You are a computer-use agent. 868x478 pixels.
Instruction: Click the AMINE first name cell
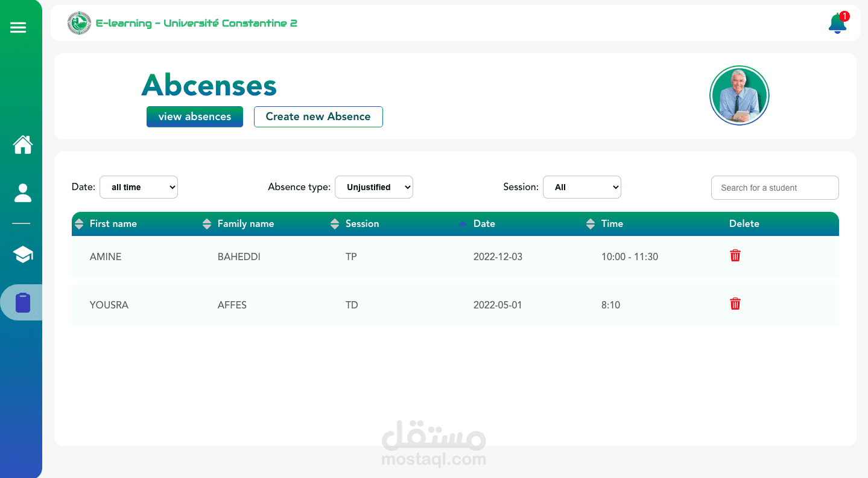106,257
